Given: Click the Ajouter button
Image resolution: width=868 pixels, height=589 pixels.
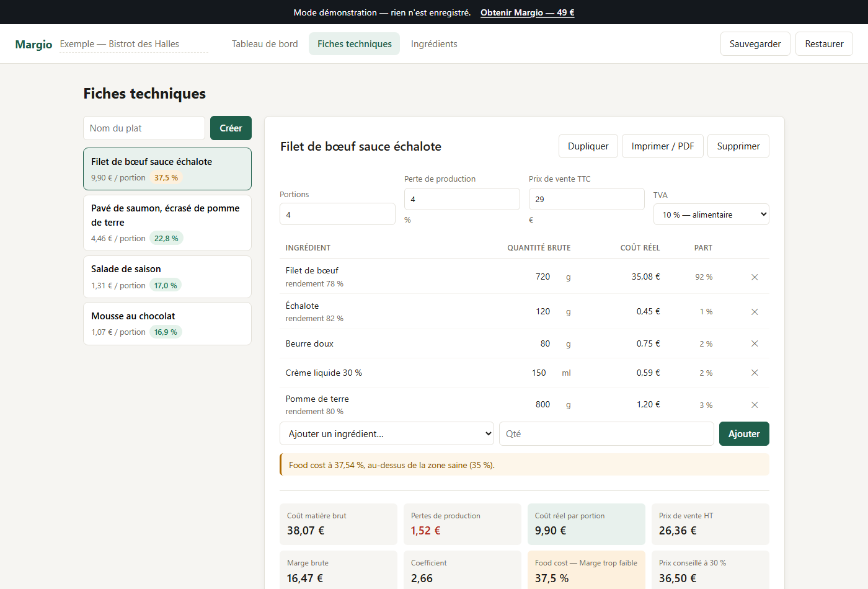Looking at the screenshot, I should (x=744, y=434).
